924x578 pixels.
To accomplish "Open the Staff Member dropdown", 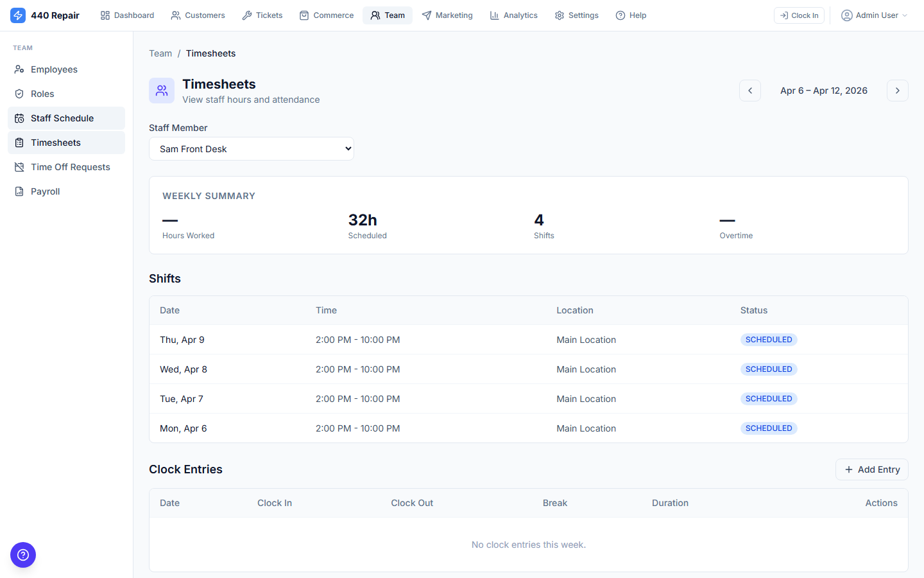I will click(251, 148).
